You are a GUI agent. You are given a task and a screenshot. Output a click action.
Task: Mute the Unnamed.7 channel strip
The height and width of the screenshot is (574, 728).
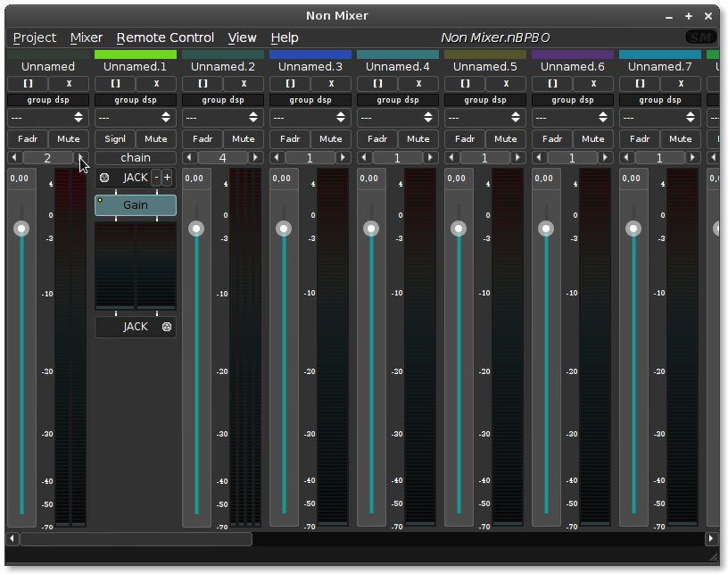[681, 138]
